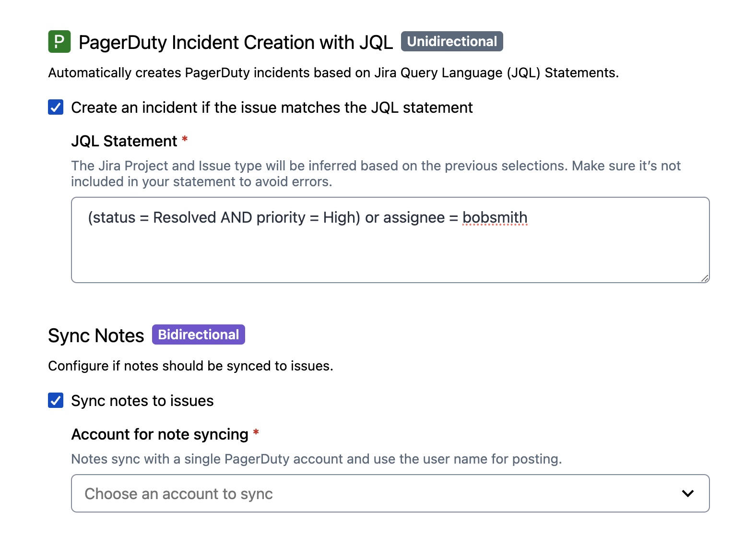Click the Automatically creates PagerDuty incidents description
The image size is (756, 549).
click(333, 72)
